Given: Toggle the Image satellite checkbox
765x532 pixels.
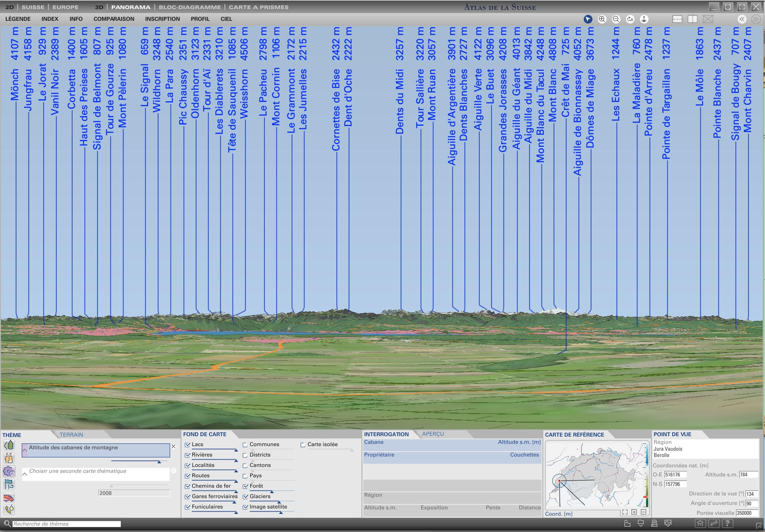Looking at the screenshot, I should [x=245, y=507].
